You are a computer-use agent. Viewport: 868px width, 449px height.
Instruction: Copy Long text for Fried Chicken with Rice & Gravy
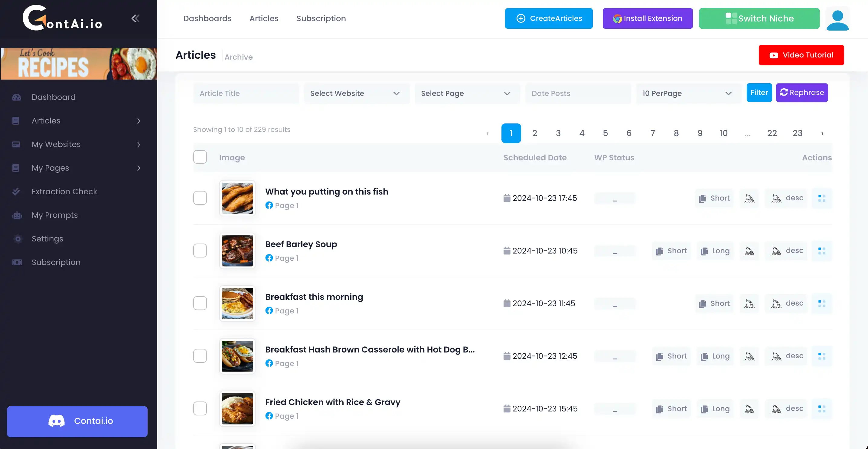[x=715, y=408]
